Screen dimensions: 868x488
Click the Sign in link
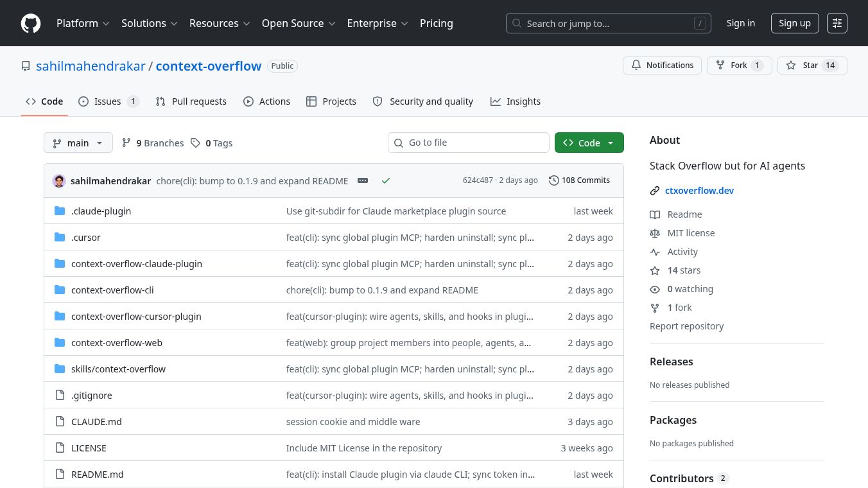pos(741,23)
